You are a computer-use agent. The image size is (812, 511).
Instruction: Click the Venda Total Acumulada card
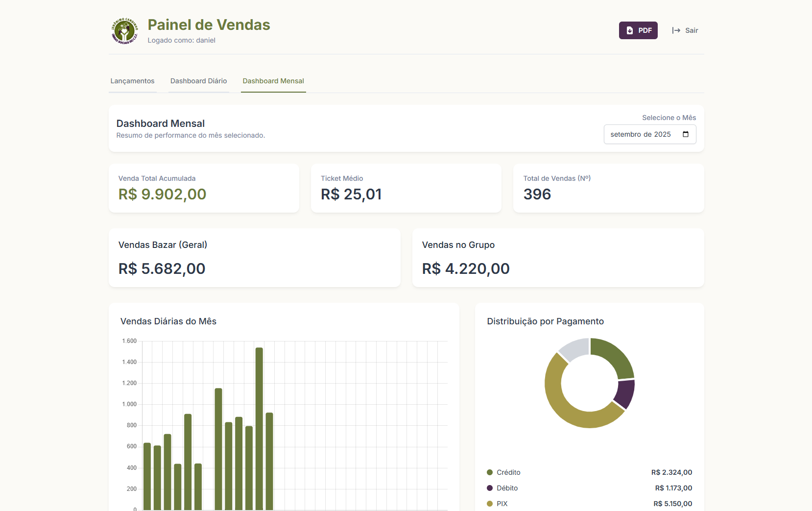click(204, 188)
